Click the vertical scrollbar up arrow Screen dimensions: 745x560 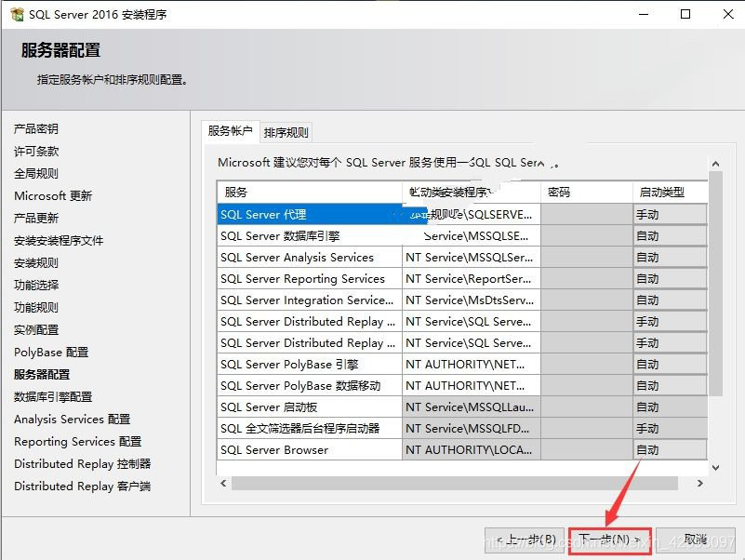click(715, 164)
